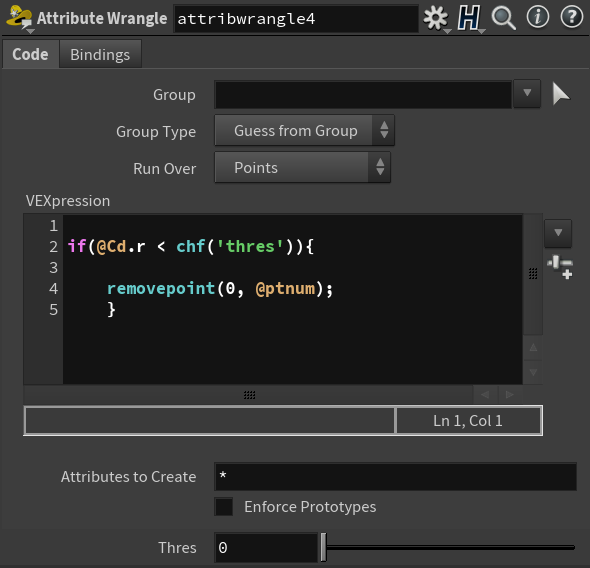Click the Thres slider handle

click(x=323, y=547)
